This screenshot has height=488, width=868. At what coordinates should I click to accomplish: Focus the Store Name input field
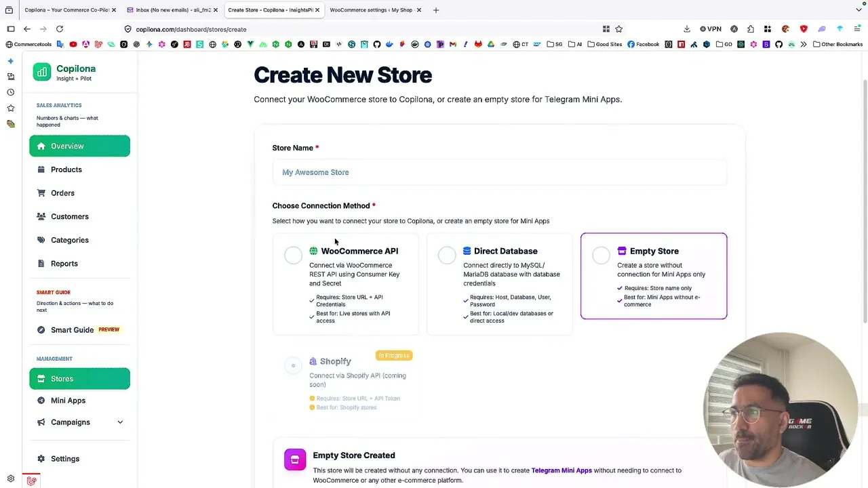500,172
